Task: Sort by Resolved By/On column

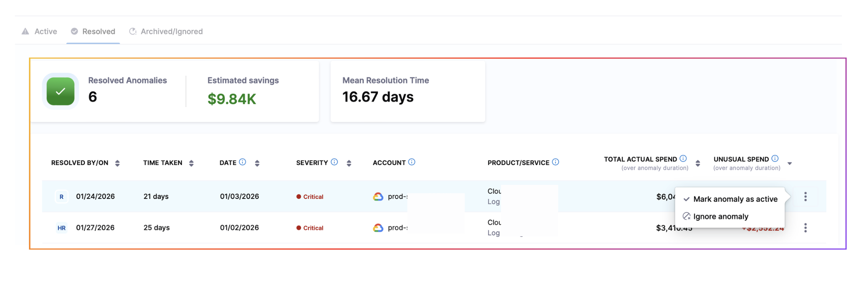Action: click(117, 163)
